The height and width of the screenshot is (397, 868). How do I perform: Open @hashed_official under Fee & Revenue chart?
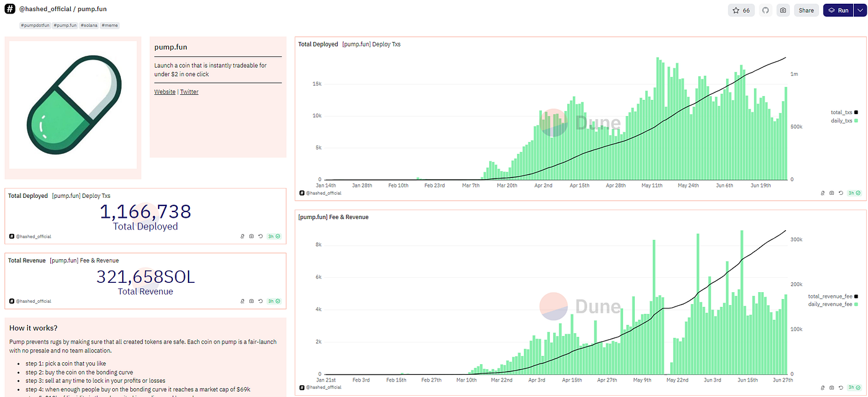[x=324, y=387]
